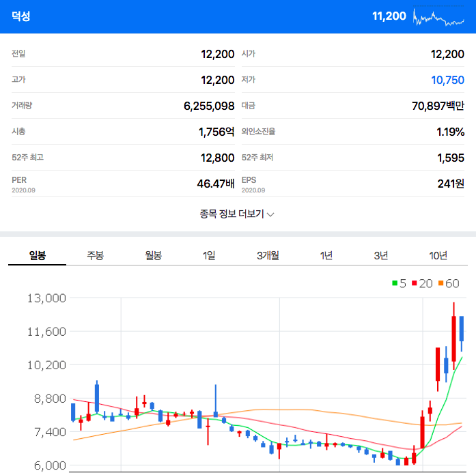Click the 외인소진율 value 1.19%

(450, 132)
